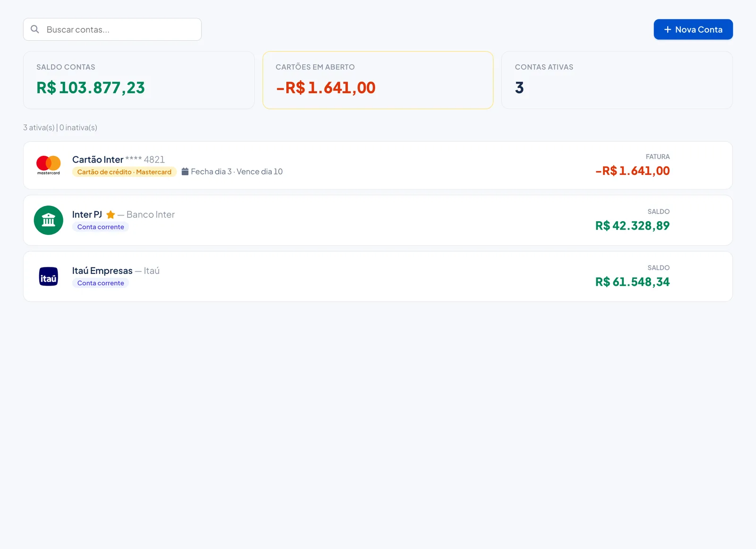Select the Contas Ativas summary card
Viewport: 756px width, 549px height.
[617, 80]
